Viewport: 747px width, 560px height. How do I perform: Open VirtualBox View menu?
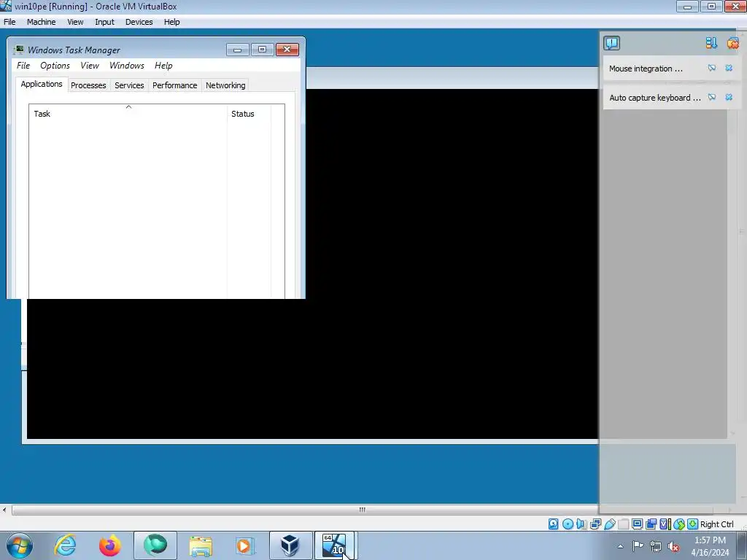[x=75, y=22]
